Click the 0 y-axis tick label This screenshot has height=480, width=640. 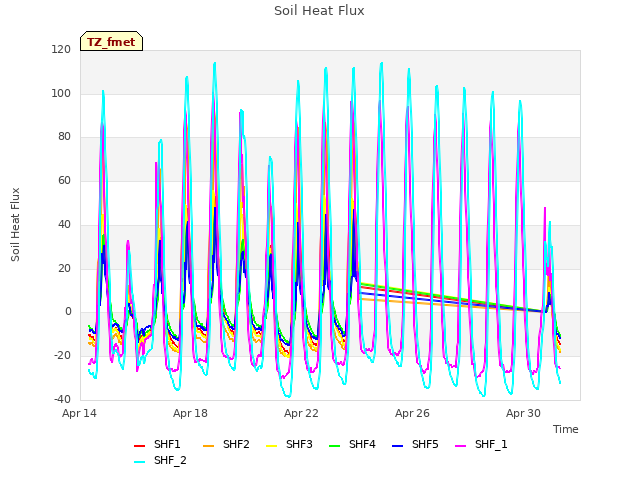pyautogui.click(x=68, y=312)
